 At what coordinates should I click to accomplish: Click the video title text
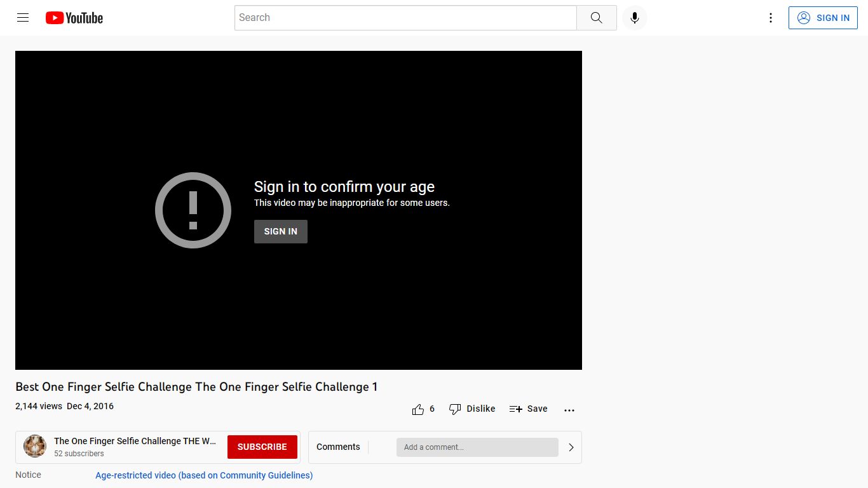[196, 386]
